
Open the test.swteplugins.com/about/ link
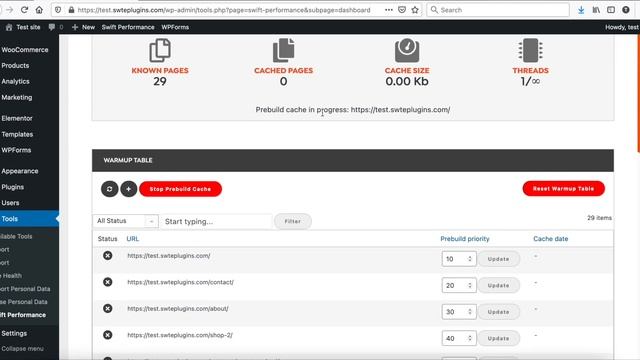click(178, 309)
